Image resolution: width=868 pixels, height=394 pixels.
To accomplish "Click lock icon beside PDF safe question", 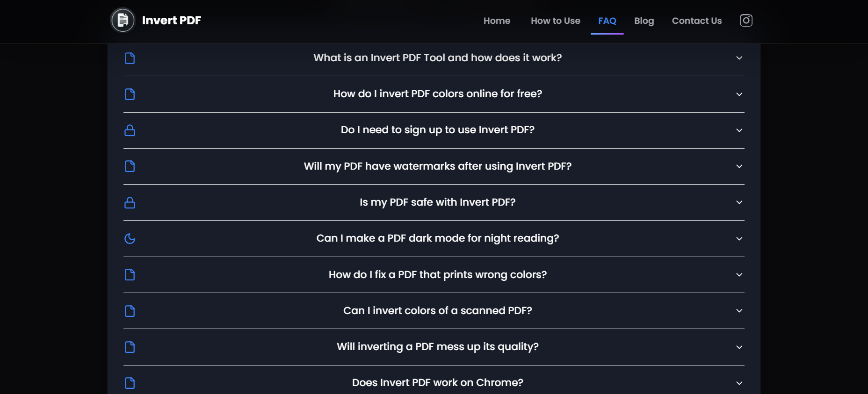I will coord(130,202).
